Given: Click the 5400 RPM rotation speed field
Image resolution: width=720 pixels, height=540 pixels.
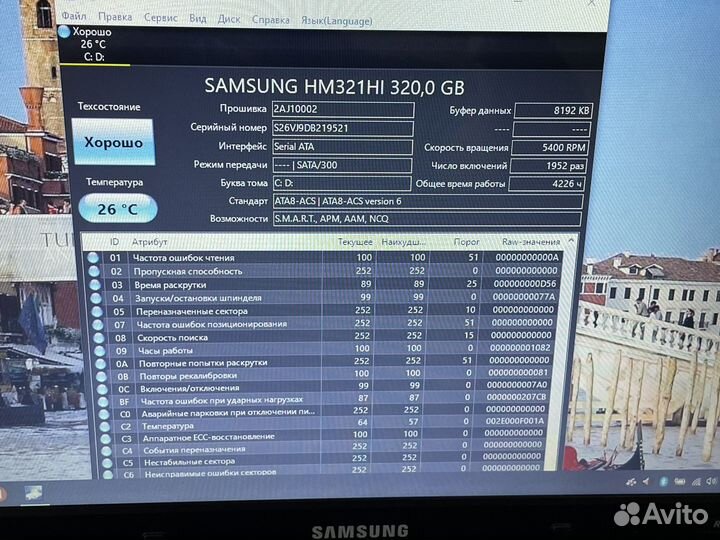Looking at the screenshot, I should (550, 147).
